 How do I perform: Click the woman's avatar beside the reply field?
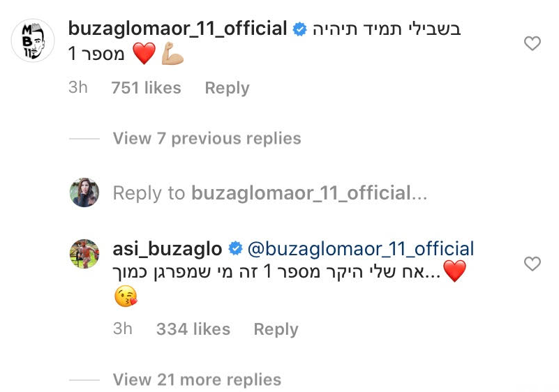click(x=84, y=193)
